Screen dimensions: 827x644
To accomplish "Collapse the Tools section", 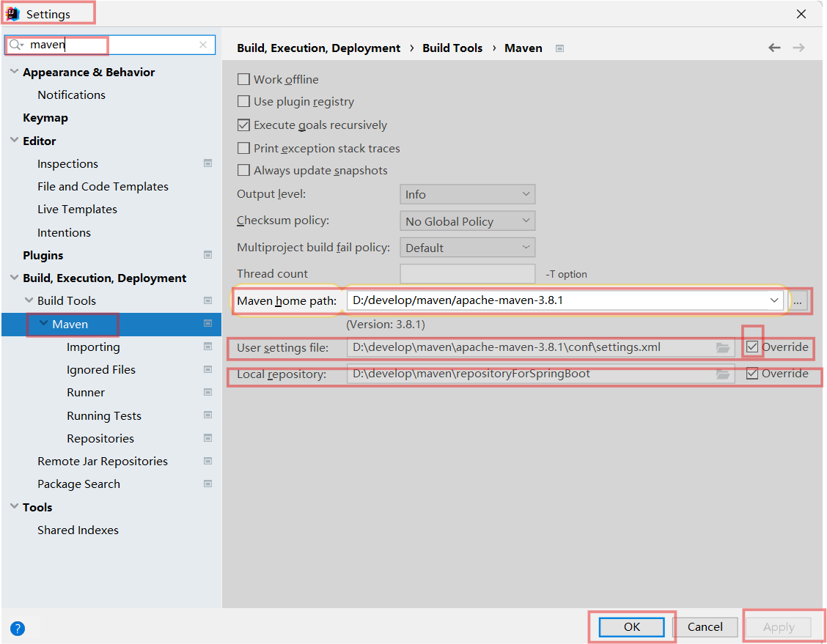I will pos(14,506).
